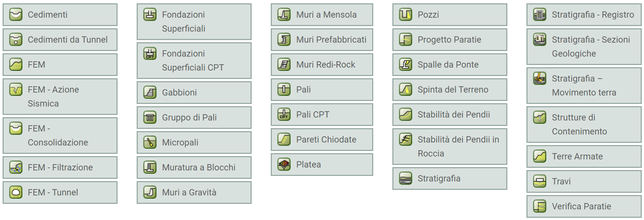Open Fondazioni Superficiali CPT program

[x=194, y=61]
